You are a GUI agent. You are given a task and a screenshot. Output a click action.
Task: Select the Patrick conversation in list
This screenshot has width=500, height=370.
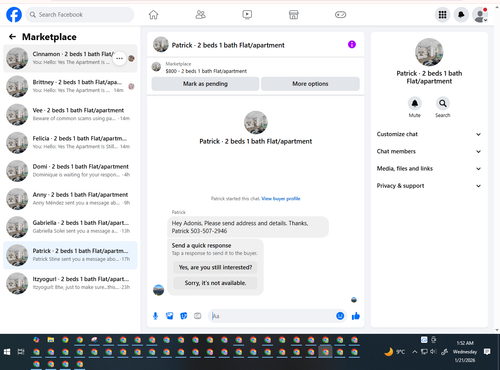coord(70,255)
